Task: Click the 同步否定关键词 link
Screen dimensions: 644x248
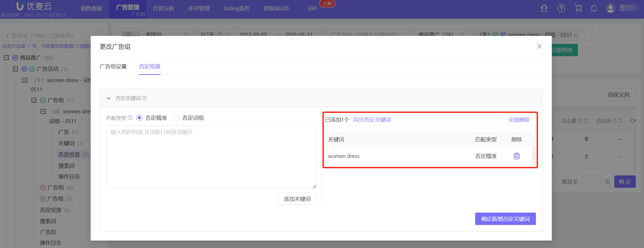Action: (372, 120)
